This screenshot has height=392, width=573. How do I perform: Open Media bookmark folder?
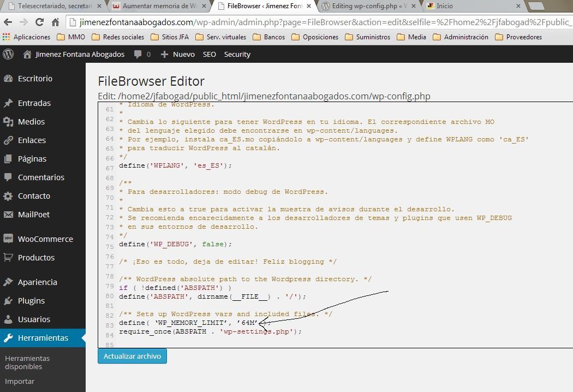pos(411,37)
